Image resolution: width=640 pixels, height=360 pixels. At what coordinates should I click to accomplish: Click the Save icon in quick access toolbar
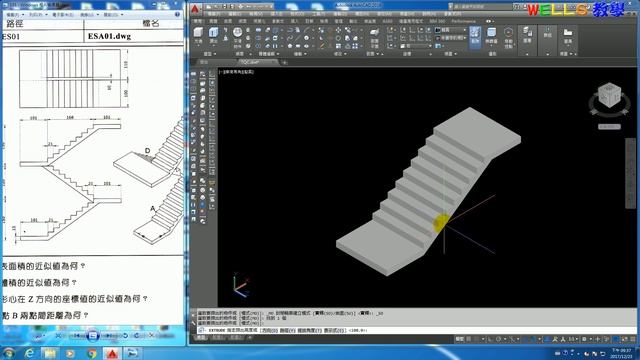pyautogui.click(x=224, y=7)
